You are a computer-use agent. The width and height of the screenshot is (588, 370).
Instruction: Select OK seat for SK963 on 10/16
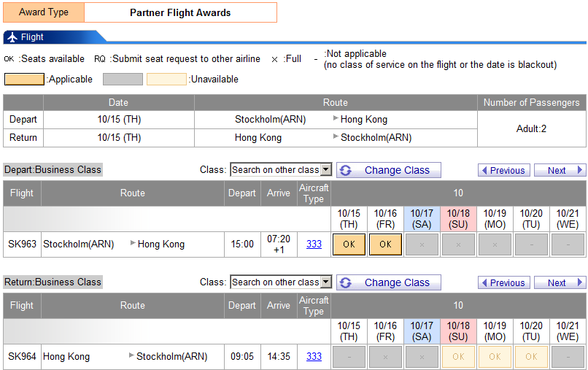tap(385, 244)
